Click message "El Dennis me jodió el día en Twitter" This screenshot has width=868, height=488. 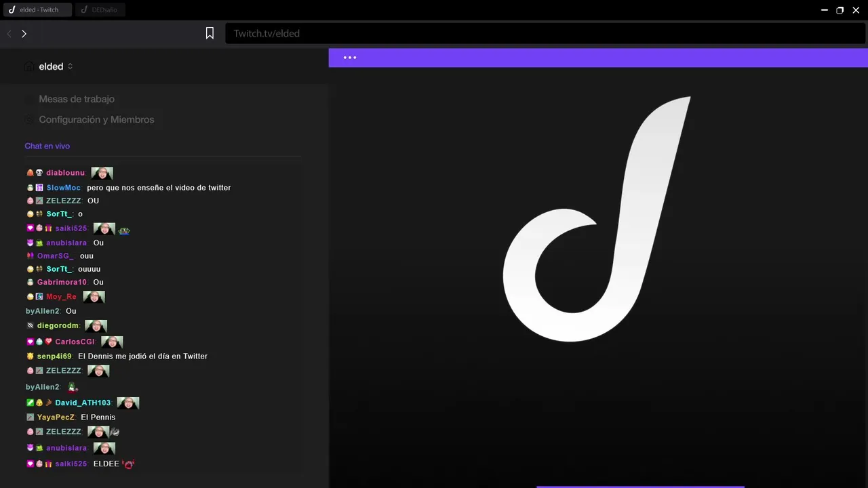(143, 357)
